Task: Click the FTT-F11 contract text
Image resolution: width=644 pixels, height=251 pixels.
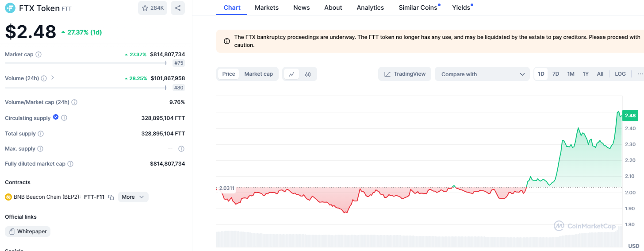Action: [94, 197]
